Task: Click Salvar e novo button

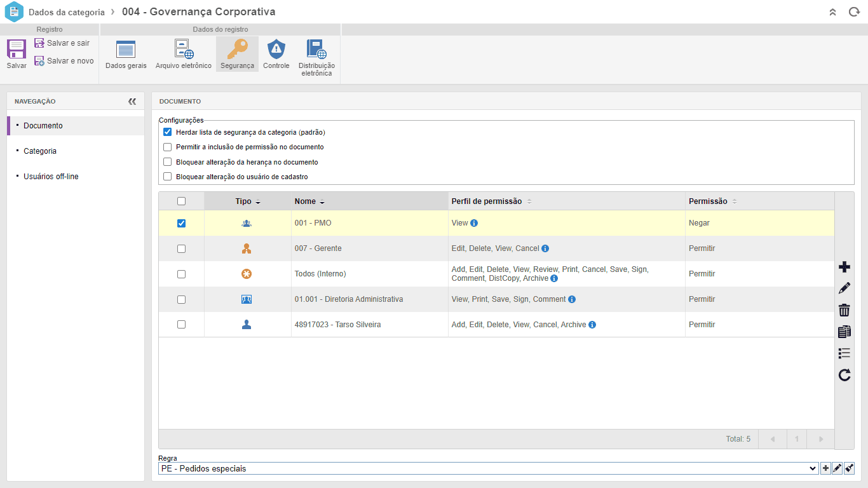Action: 64,61
